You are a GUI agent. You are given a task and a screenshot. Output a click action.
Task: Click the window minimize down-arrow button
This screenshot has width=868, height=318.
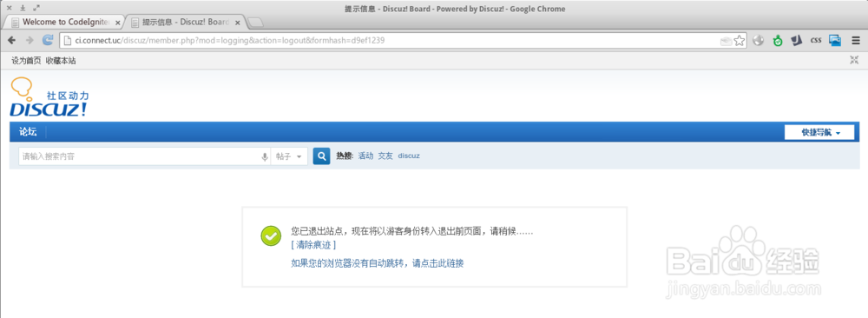click(23, 9)
